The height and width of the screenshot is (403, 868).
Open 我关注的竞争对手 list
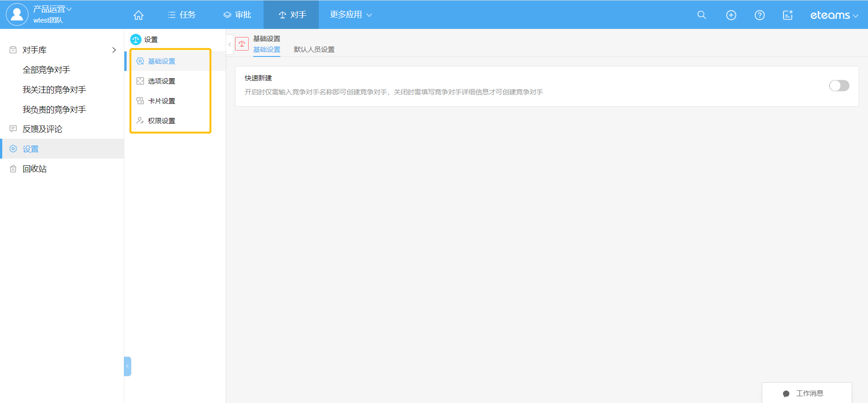(54, 90)
